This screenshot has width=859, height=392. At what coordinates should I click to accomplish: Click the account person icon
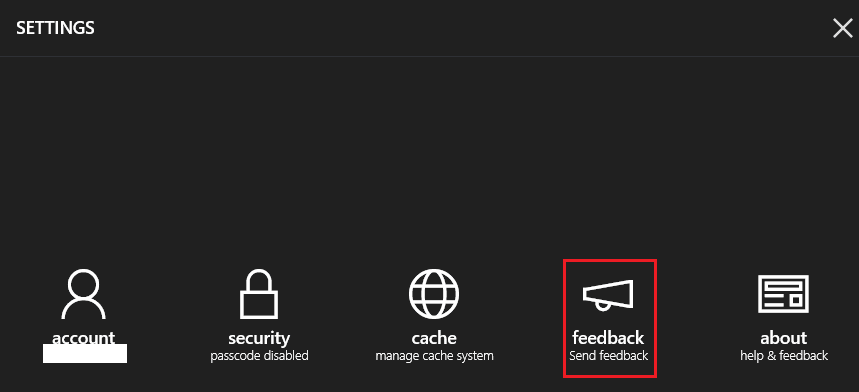click(x=83, y=293)
